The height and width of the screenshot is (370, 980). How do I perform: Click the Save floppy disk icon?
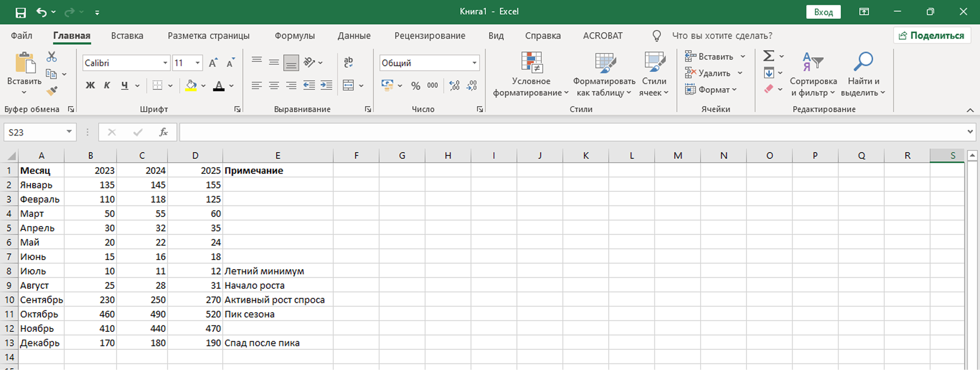point(21,12)
